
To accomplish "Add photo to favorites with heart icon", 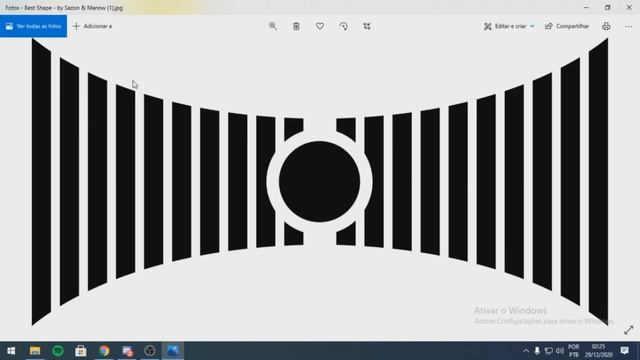I will click(x=320, y=26).
